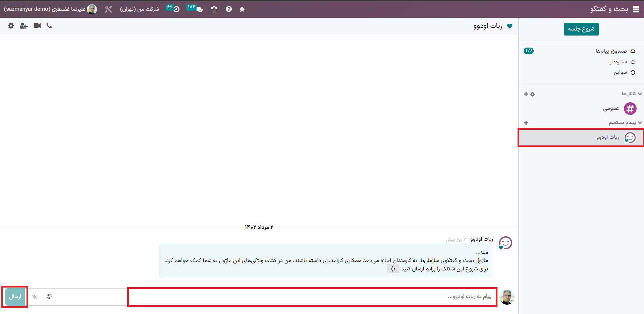Viewport: 644px width, 314px height.
Task: Open the apps grid menu icon
Action: point(636,9)
